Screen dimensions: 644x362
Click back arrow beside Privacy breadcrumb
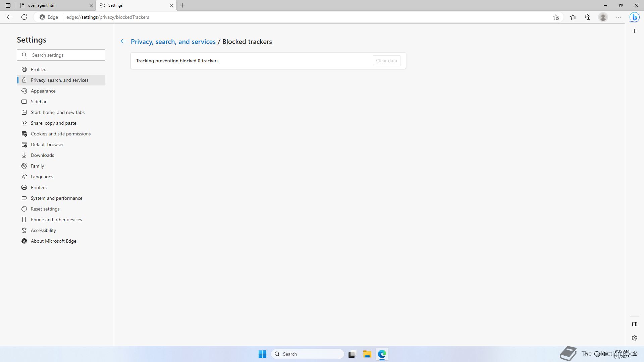(x=123, y=41)
